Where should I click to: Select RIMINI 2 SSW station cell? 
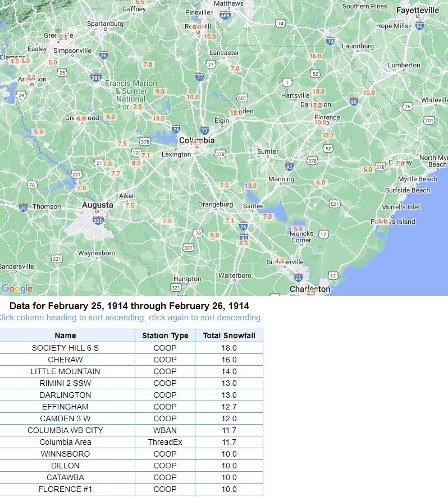pyautogui.click(x=65, y=383)
